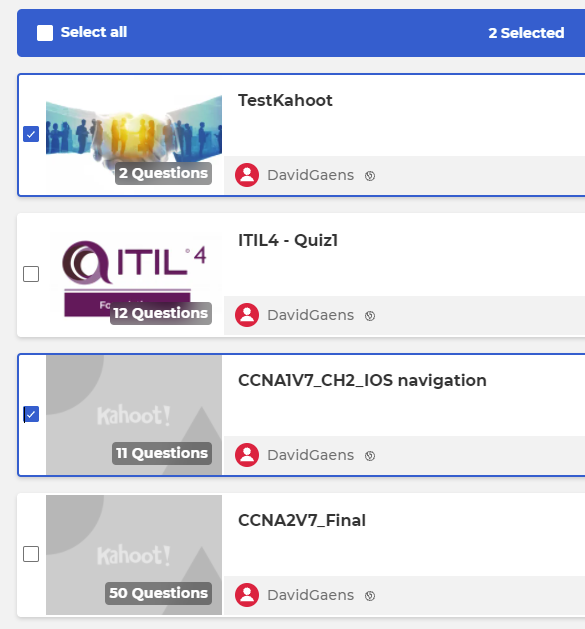Click DavidGaens avatar icon under TestKahoot

coord(247,175)
